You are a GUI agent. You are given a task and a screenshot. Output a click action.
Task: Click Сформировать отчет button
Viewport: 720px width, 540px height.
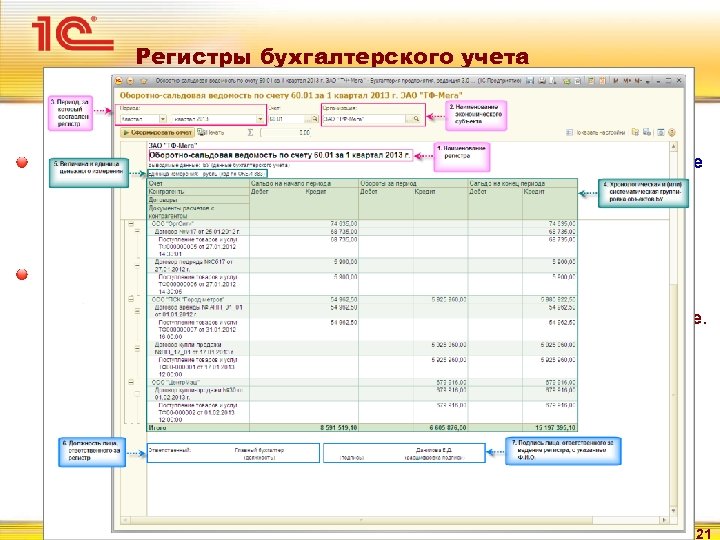point(157,133)
